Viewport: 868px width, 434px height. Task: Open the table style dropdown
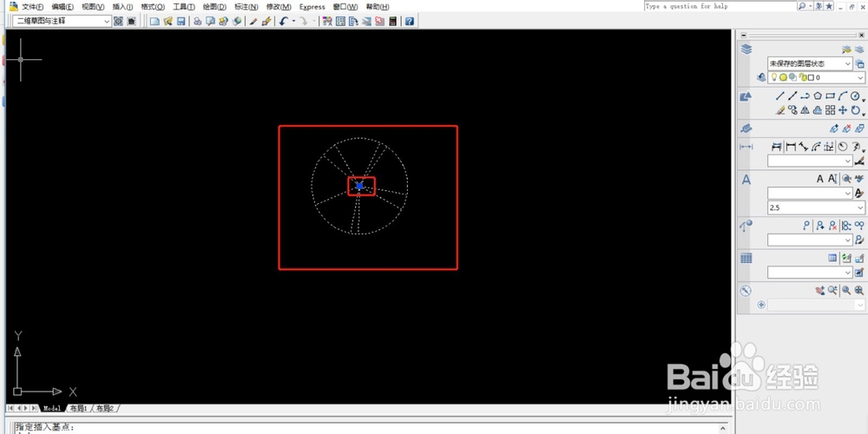coord(810,273)
